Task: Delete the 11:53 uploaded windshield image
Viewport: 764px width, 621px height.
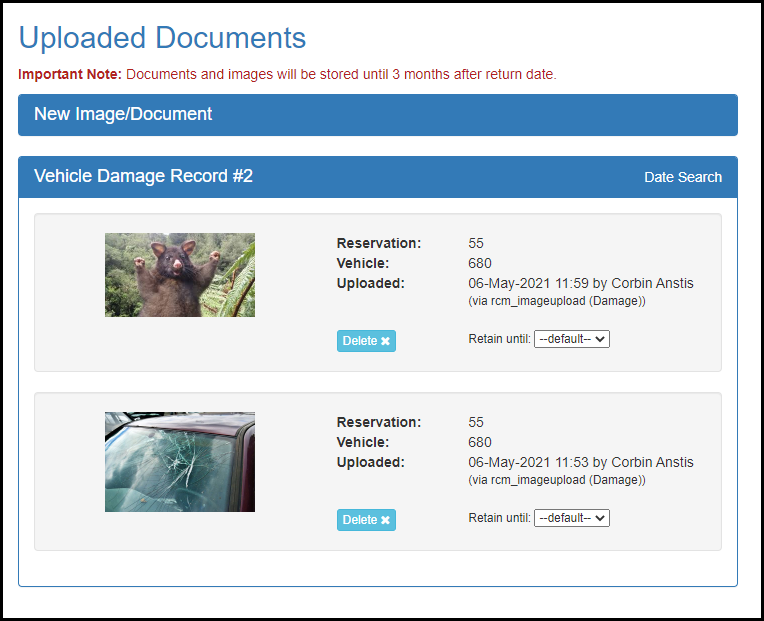Action: tap(366, 520)
